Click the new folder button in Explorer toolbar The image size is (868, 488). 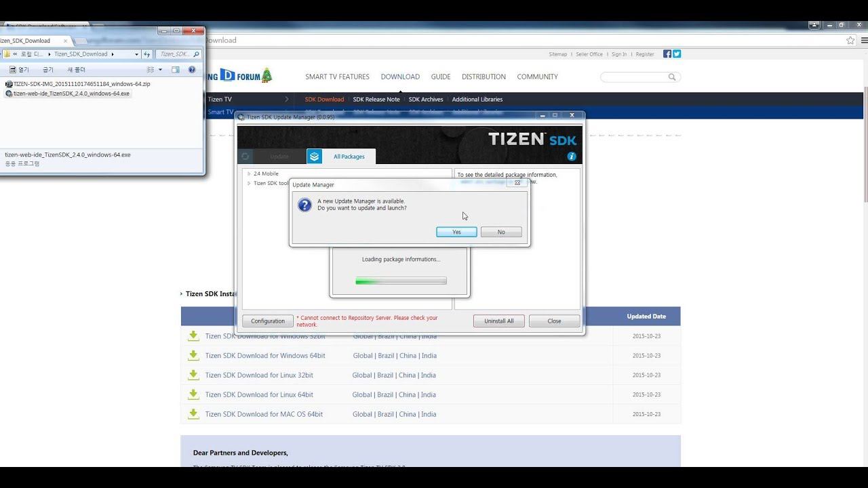pos(76,70)
